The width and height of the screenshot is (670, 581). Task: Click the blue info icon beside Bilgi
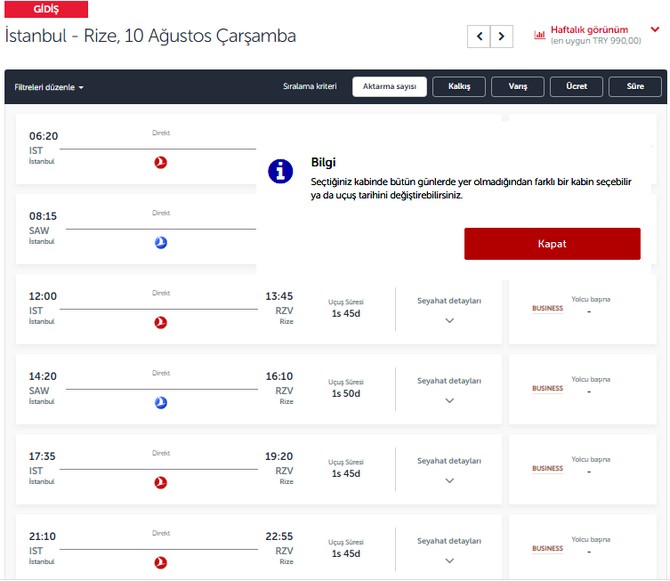(281, 170)
